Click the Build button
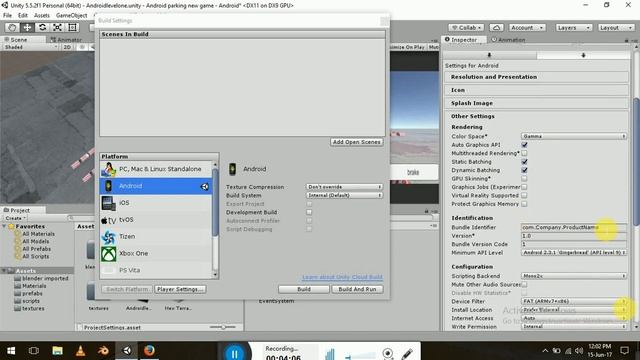This screenshot has width=640, height=360. tap(304, 289)
